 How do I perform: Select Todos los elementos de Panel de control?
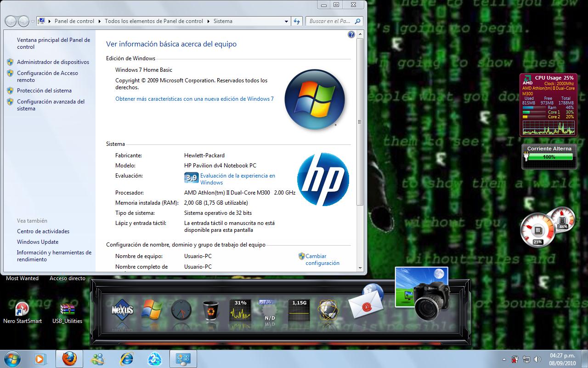(x=154, y=21)
